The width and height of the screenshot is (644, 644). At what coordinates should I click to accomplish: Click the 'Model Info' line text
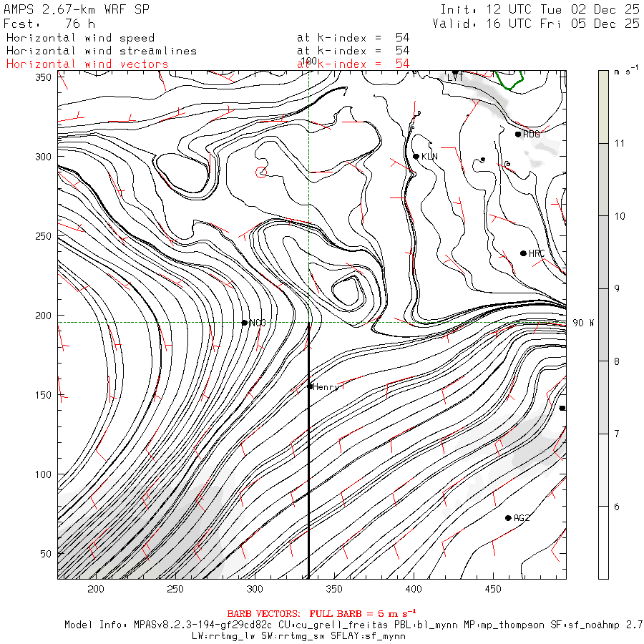[354, 625]
